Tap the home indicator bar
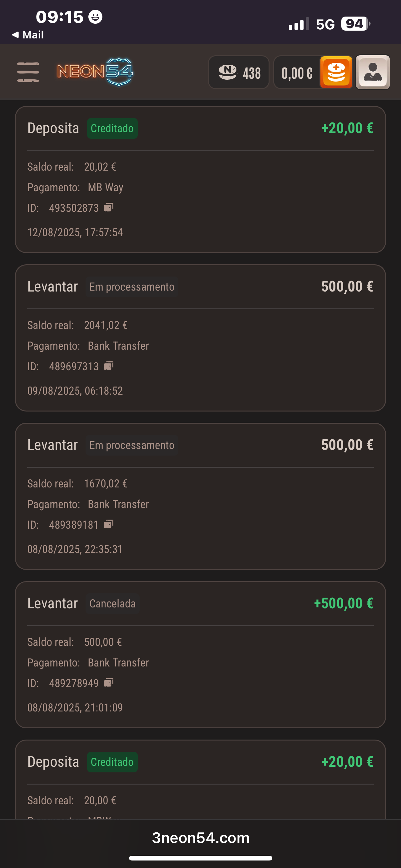The image size is (401, 868). click(201, 858)
